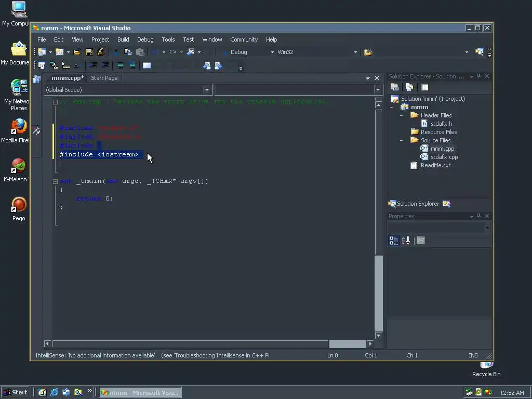Click the Windows Start button
Screen dimensions: 532x399
click(15, 393)
